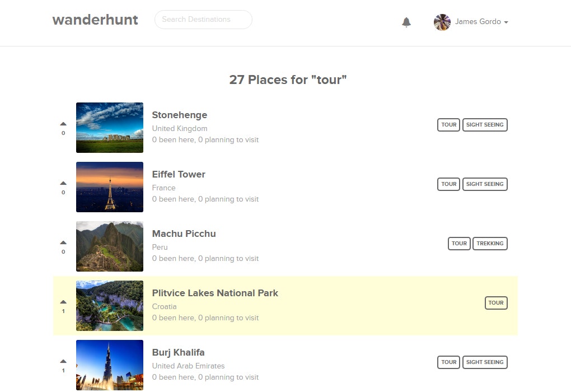Screen dimensions: 571x392
Task: Select SIGHT SEEING tag on Burj Khalifa
Action: [485, 362]
